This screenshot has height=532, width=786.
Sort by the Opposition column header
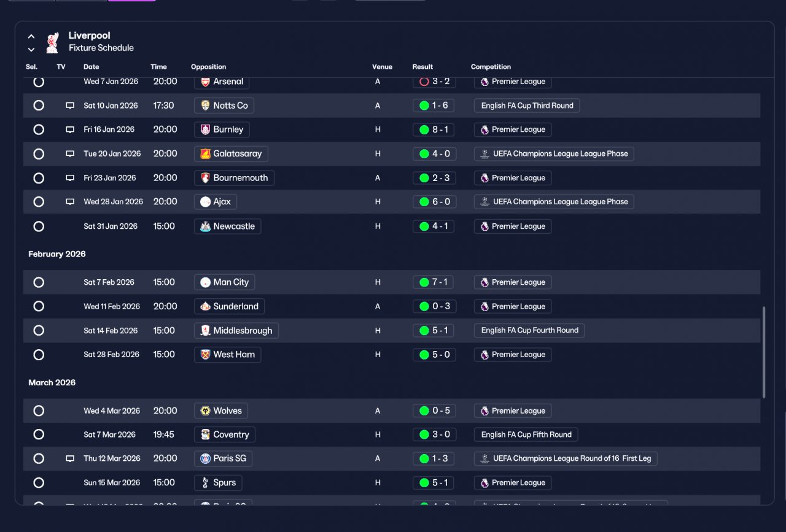coord(208,67)
